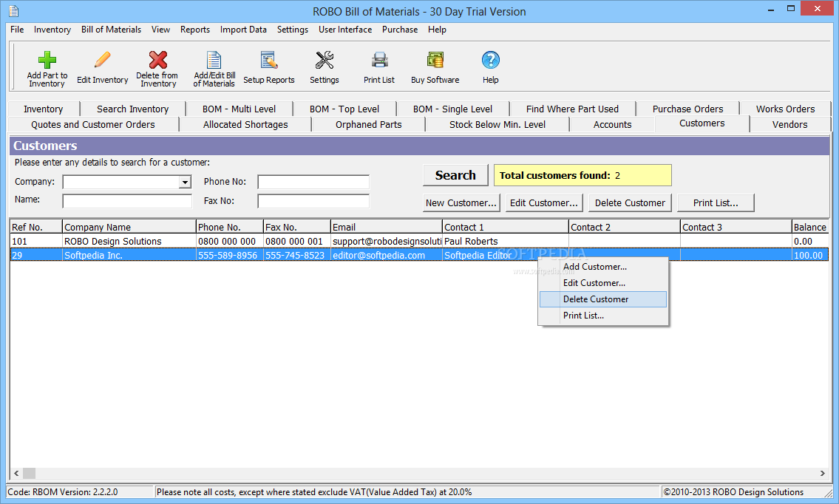Screen dimensions: 839x504
Task: Click the editor@softpedia.com email cell
Action: point(387,255)
